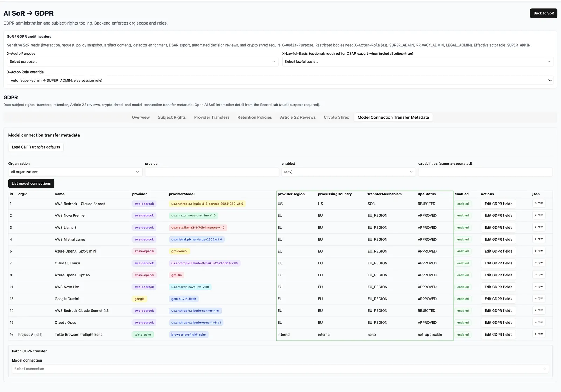The height and width of the screenshot is (392, 561).
Task: Click the google provider badge
Action: [x=140, y=299]
